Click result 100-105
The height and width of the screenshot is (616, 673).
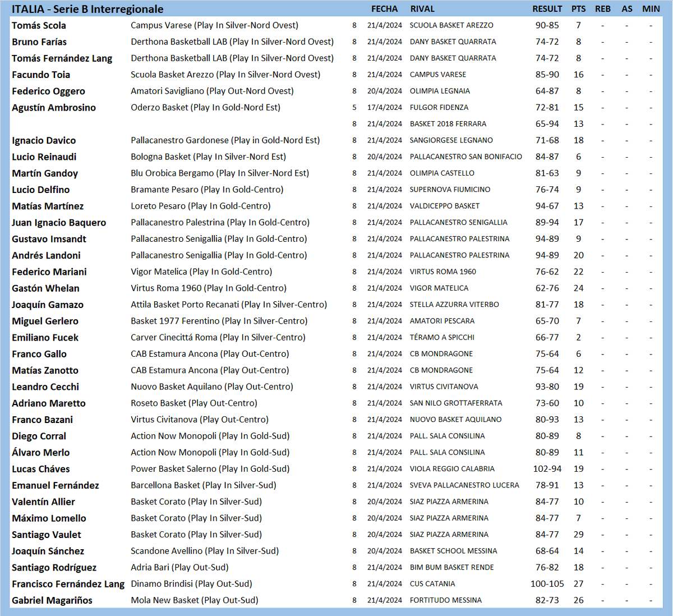(547, 584)
